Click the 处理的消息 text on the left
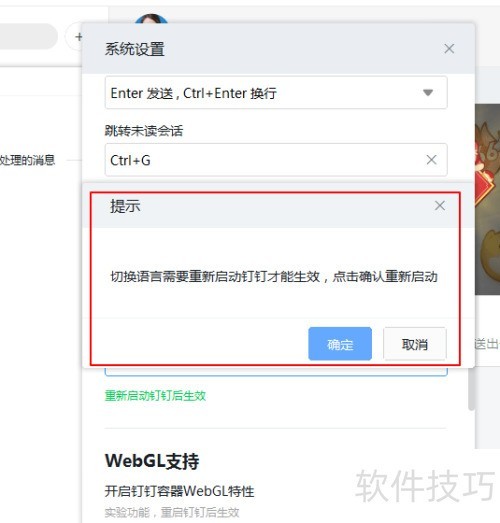Image resolution: width=500 pixels, height=523 pixels. click(x=27, y=160)
